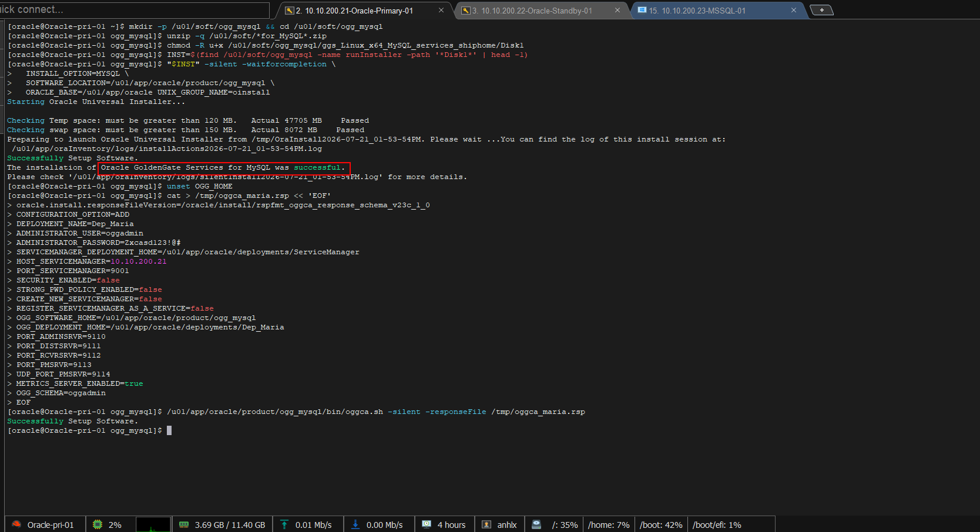Click the RAM memory icon in status bar
Viewport: 980px width, 532px height.
tap(184, 524)
